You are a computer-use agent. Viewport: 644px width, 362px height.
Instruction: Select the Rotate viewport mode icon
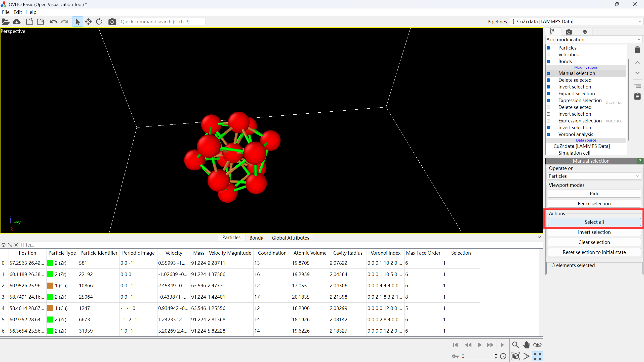(x=99, y=22)
